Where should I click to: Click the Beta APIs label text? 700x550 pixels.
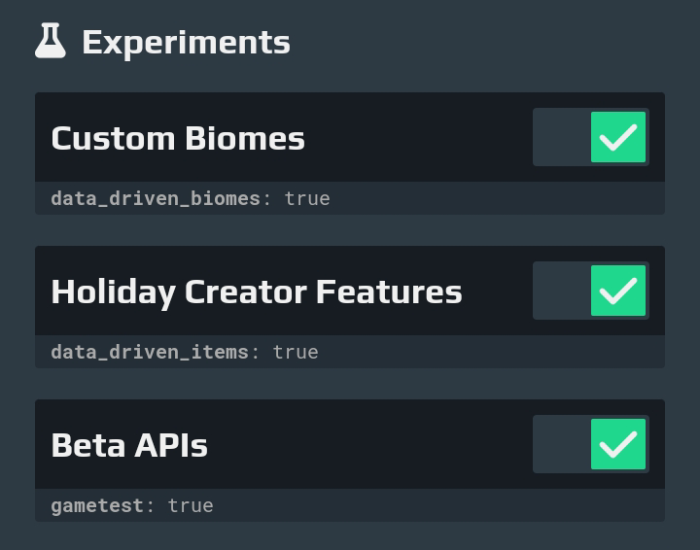(129, 446)
